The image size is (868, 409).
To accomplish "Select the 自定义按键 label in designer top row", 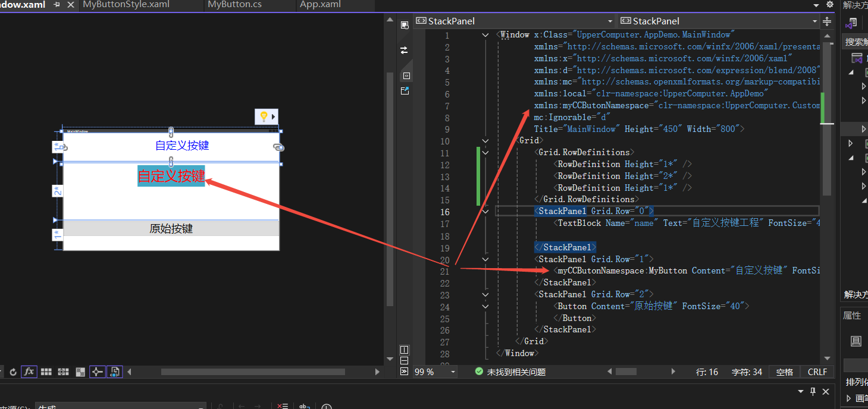I will coord(182,146).
